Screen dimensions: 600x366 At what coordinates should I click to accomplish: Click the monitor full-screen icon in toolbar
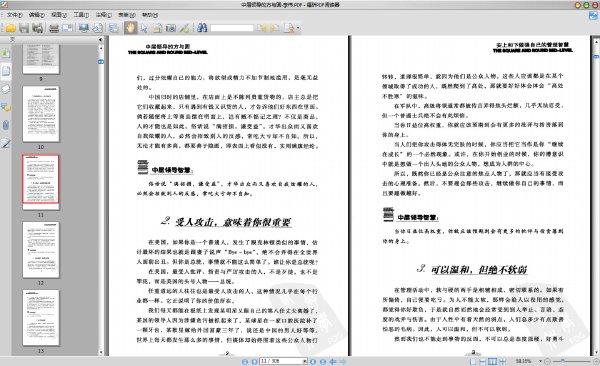[84, 28]
